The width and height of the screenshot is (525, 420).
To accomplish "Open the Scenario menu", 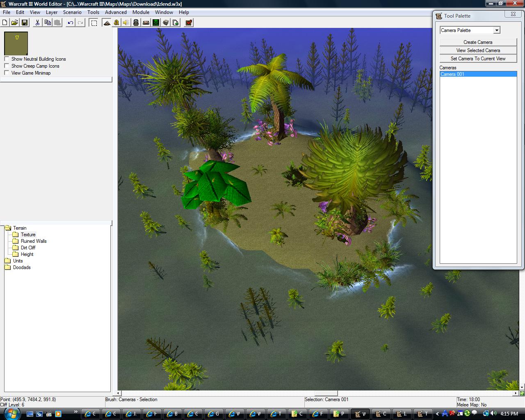I will (72, 12).
